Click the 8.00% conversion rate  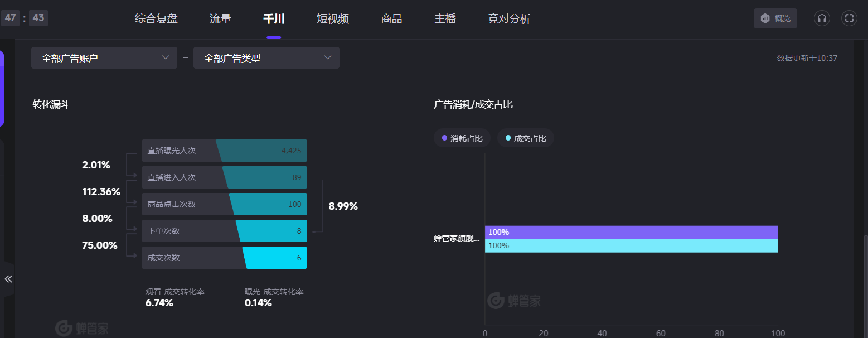pos(97,219)
